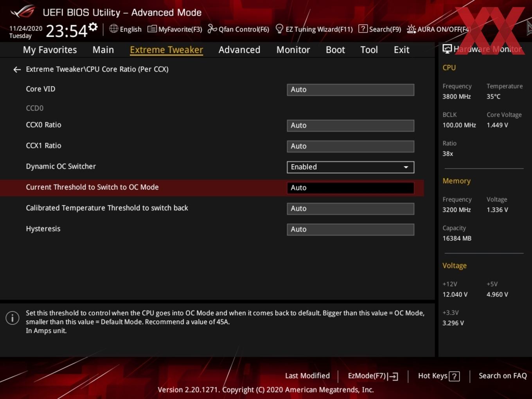Image resolution: width=532 pixels, height=399 pixels.
Task: Launch EZ Tuning Wizard(F11)
Action: pos(319,29)
